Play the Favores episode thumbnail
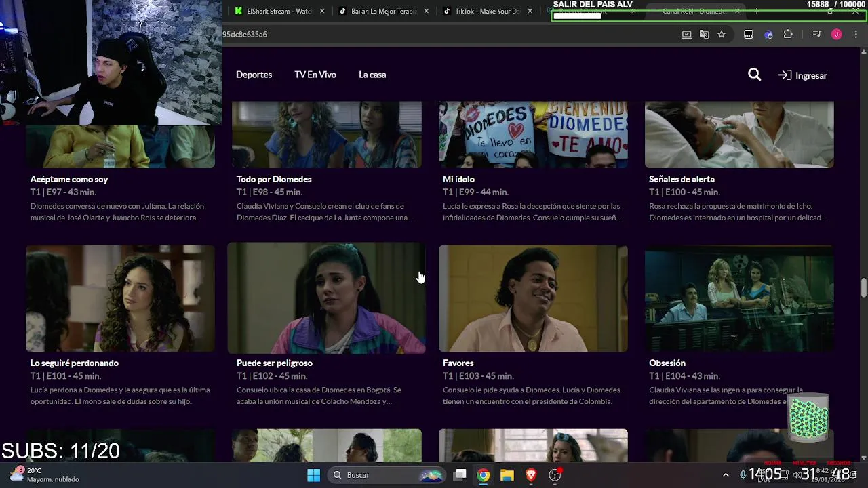The width and height of the screenshot is (868, 488). click(533, 298)
